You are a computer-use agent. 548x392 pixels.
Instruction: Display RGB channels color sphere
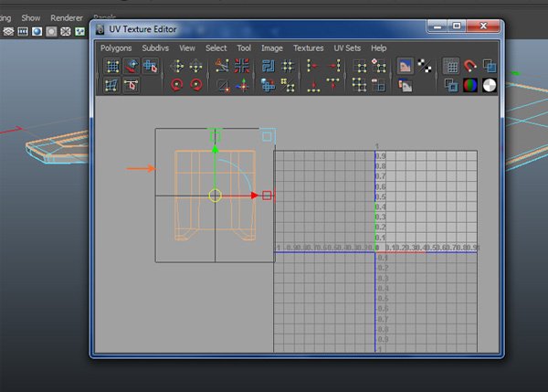pos(470,85)
